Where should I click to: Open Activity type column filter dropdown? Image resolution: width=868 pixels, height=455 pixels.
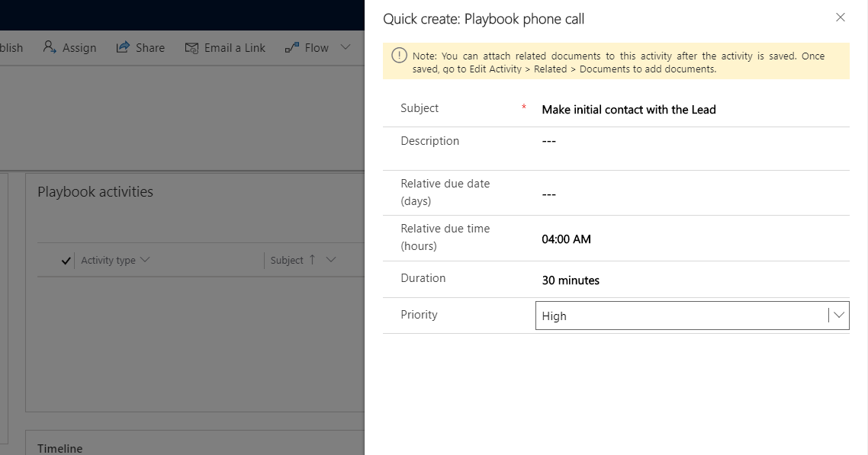click(x=145, y=260)
